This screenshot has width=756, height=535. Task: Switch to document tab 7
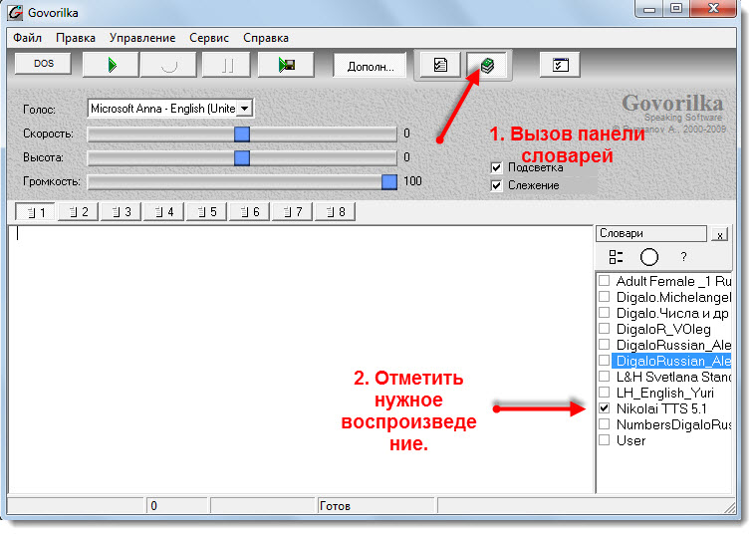pos(293,212)
